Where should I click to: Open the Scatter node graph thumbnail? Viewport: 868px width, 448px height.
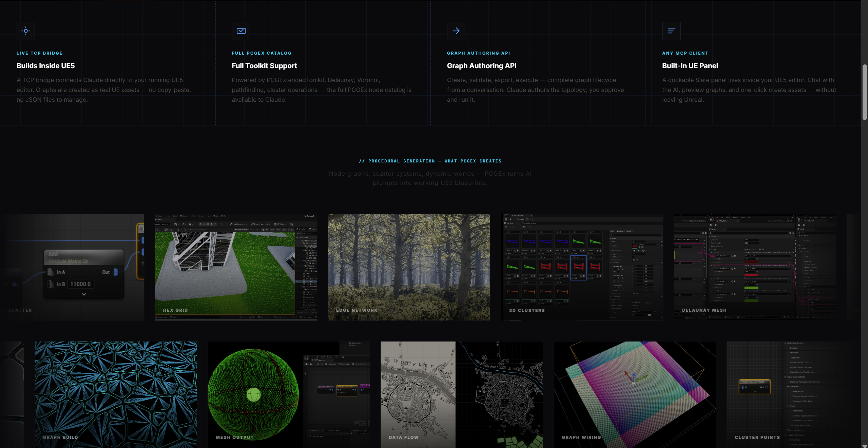(72, 267)
